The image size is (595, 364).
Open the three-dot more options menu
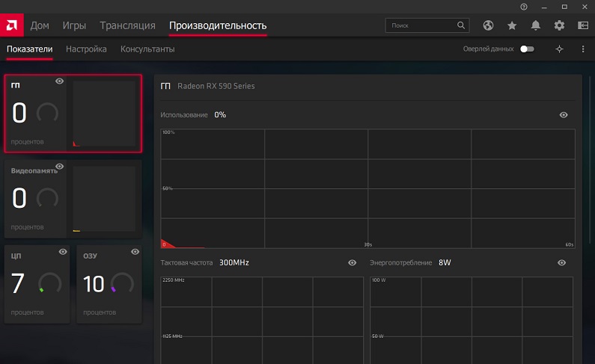583,49
